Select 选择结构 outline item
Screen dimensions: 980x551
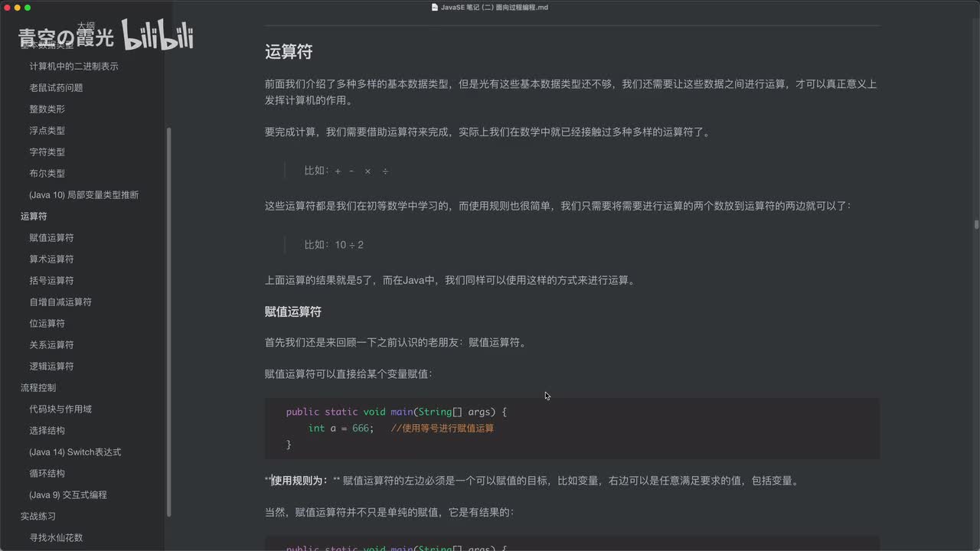click(x=47, y=431)
